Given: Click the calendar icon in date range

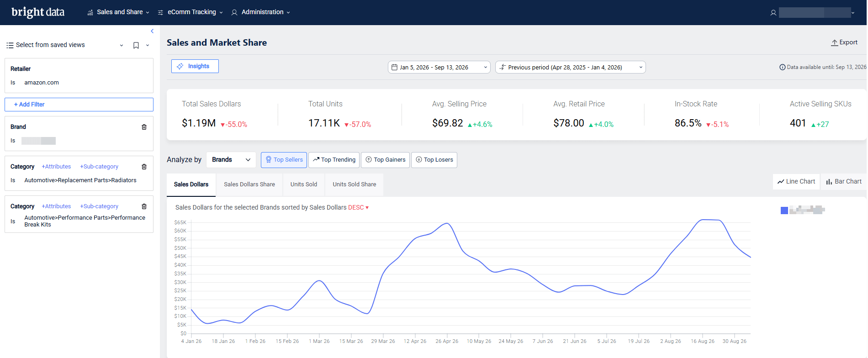Looking at the screenshot, I should click(x=394, y=67).
